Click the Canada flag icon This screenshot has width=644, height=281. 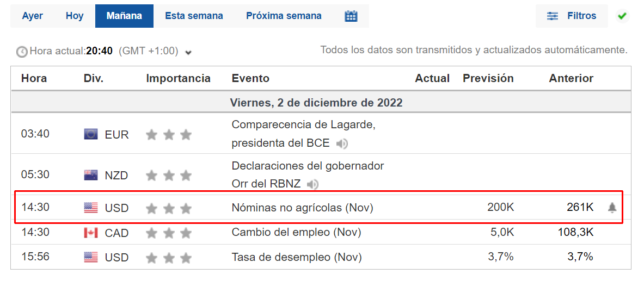pos(90,233)
